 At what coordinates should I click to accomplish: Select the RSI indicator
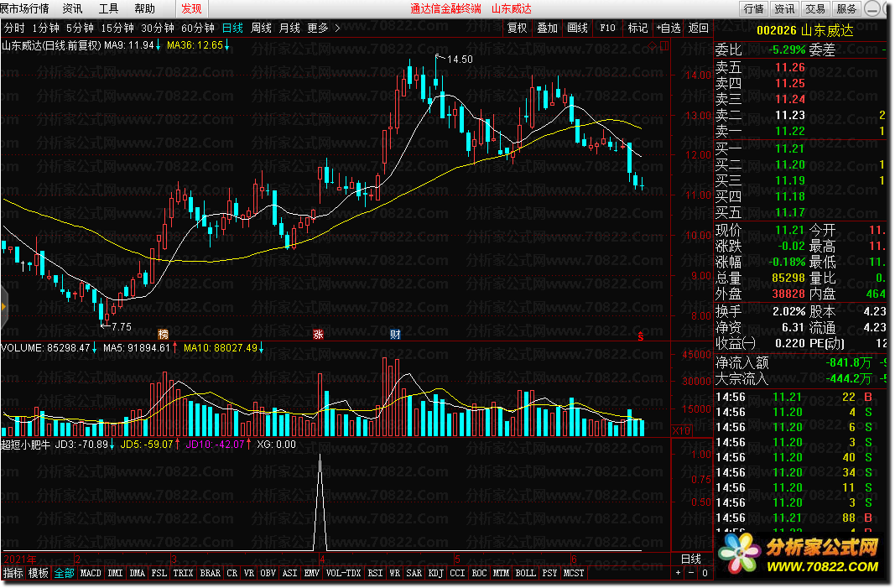pyautogui.click(x=375, y=573)
